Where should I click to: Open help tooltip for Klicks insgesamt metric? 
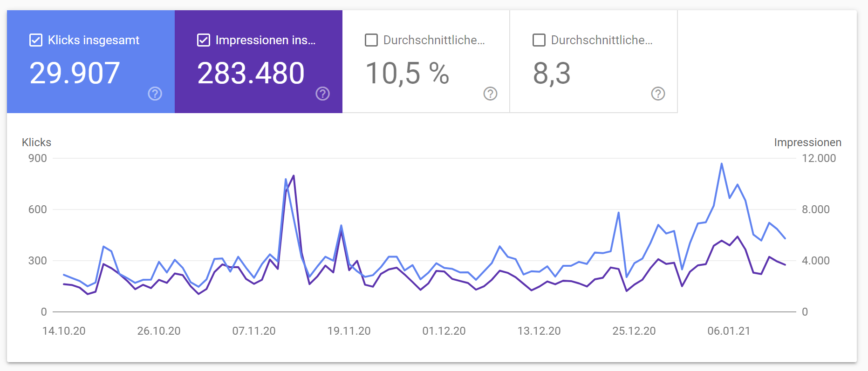[x=154, y=94]
